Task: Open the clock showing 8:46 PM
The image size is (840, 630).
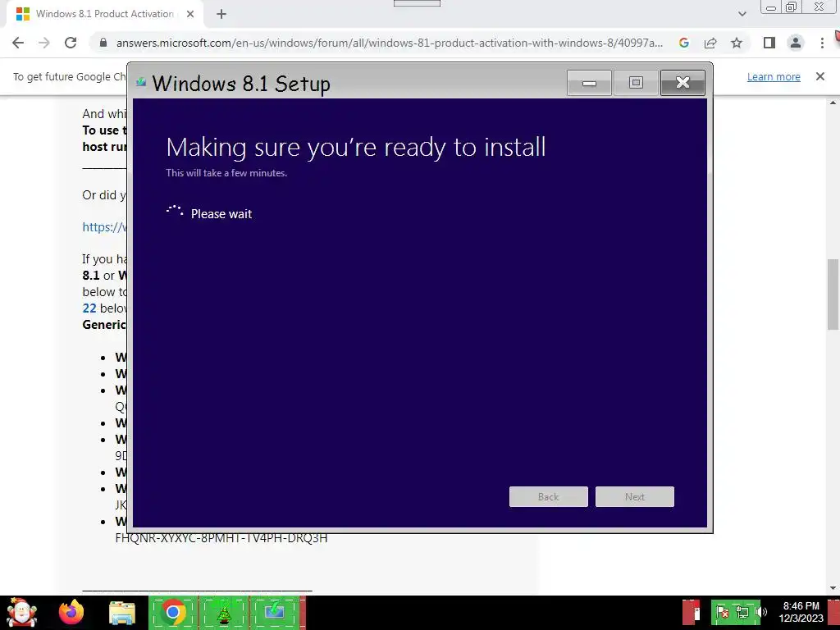Action: click(801, 612)
